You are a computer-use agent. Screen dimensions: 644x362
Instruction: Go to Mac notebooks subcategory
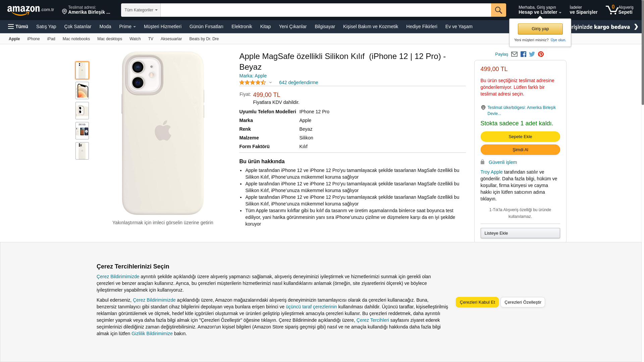76,39
